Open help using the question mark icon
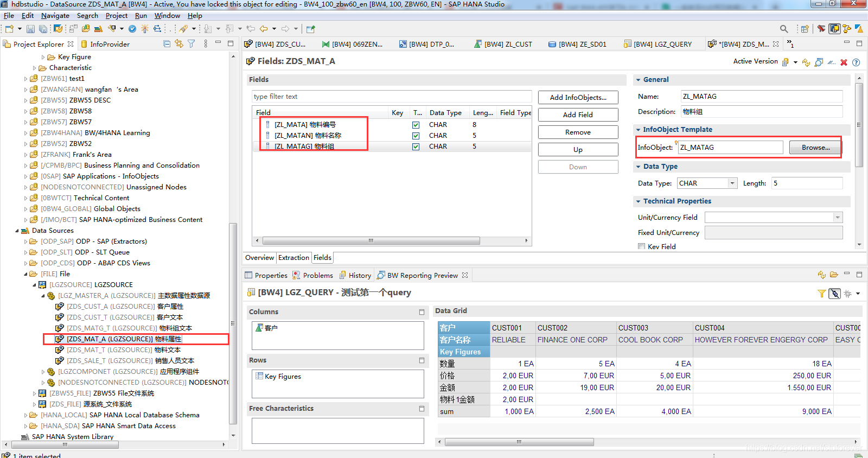868x458 pixels. pos(856,62)
